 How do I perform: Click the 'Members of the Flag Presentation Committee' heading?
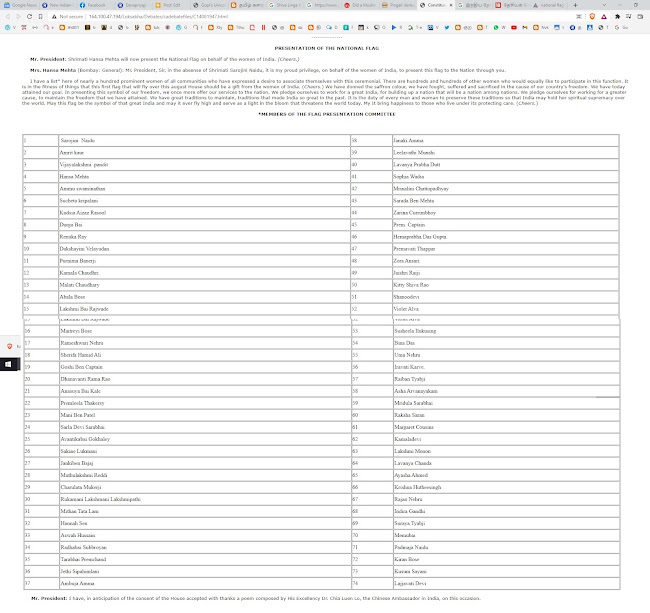pyautogui.click(x=327, y=114)
